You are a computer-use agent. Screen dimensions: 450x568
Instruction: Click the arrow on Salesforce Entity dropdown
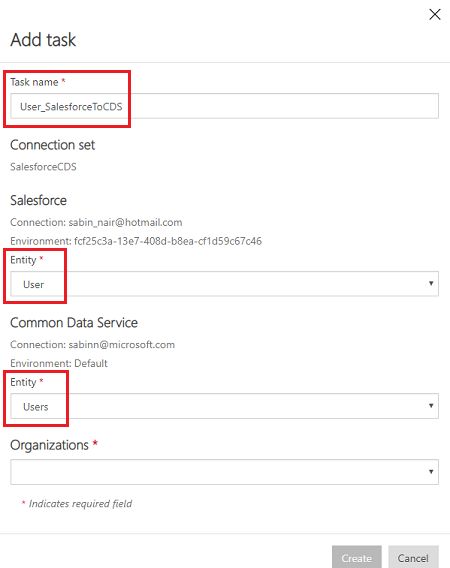431,283
